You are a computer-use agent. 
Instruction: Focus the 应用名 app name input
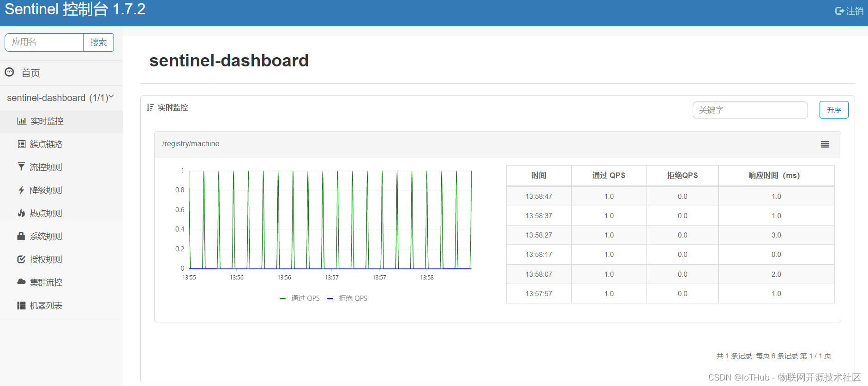click(44, 42)
